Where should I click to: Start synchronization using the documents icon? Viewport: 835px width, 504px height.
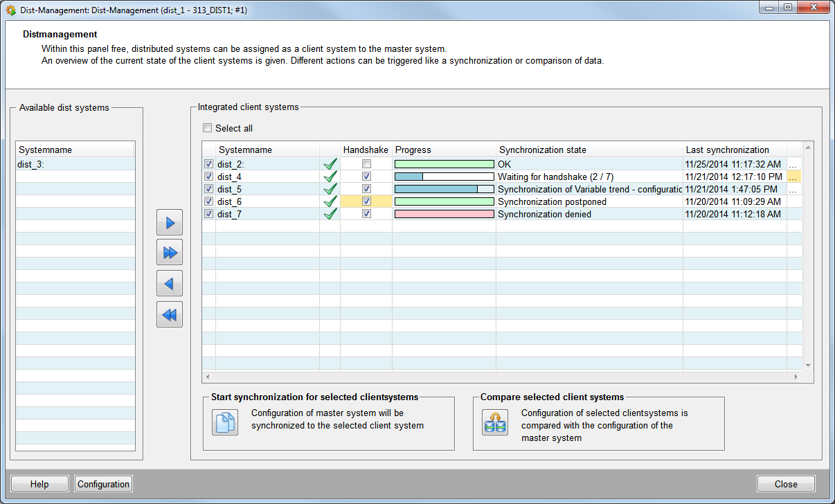[x=224, y=422]
